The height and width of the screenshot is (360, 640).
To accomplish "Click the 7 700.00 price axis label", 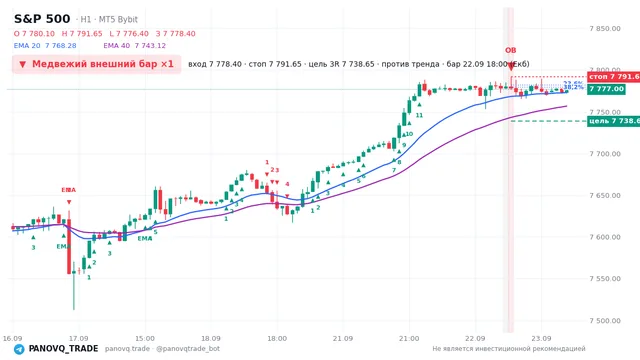I will pos(605,154).
